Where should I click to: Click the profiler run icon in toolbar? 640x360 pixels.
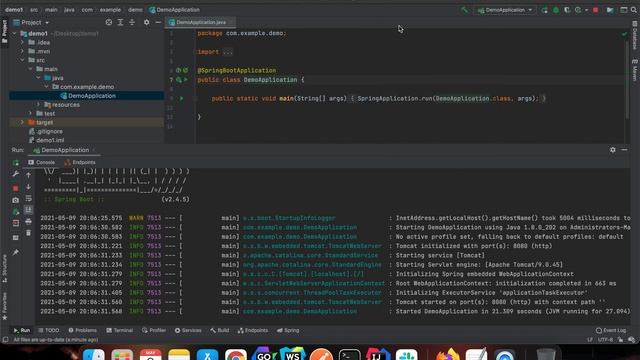tap(578, 10)
